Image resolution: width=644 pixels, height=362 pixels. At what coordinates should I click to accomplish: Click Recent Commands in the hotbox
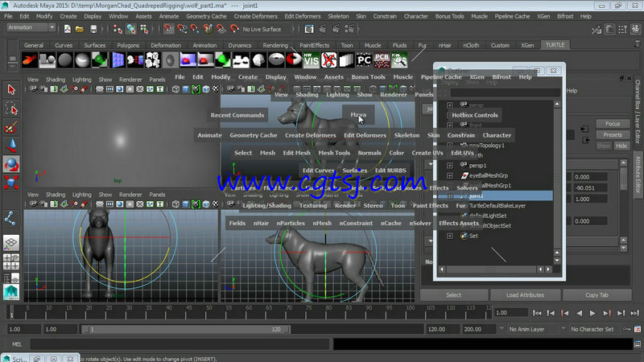[x=237, y=115]
